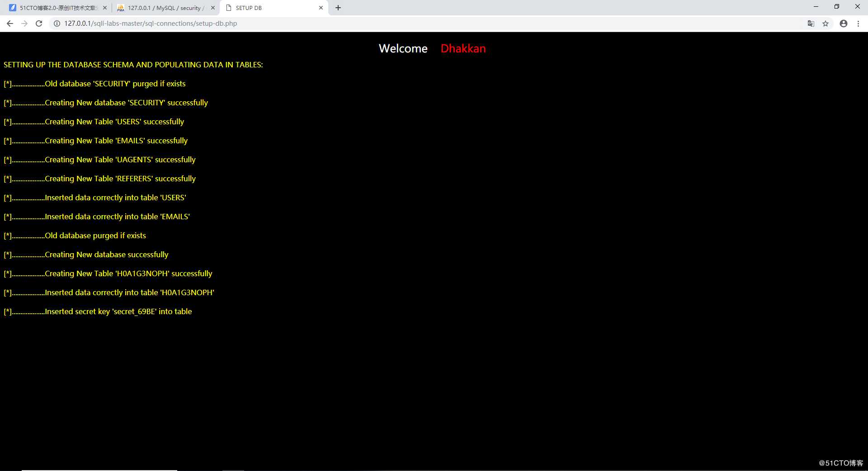The image size is (868, 471).
Task: Open Chrome's three-dot menu
Action: tap(858, 24)
